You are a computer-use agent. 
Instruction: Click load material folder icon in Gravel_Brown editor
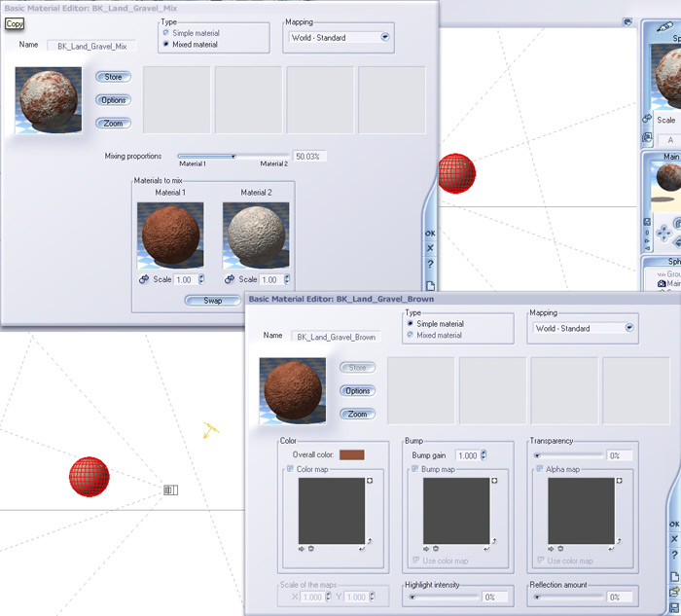coord(674,592)
